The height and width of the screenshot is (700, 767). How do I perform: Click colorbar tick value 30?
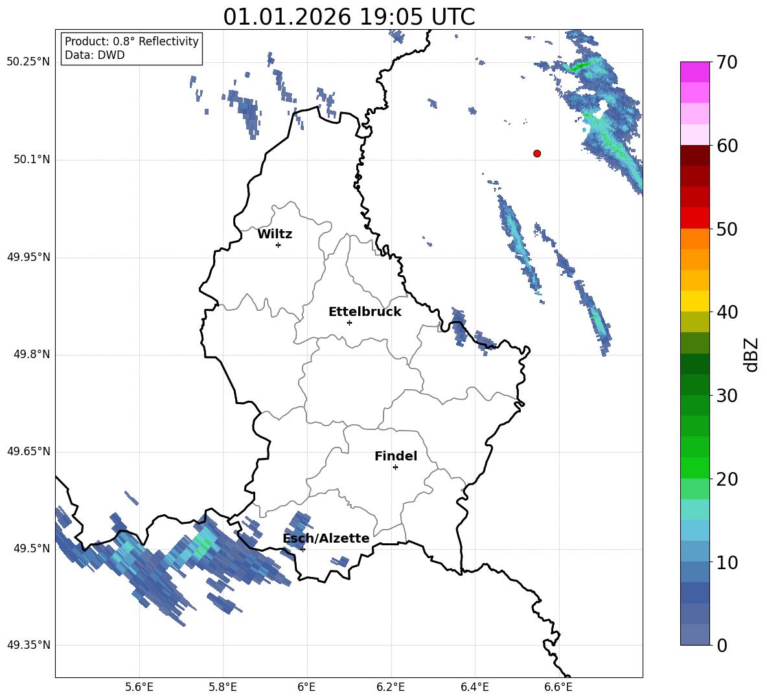727,396
